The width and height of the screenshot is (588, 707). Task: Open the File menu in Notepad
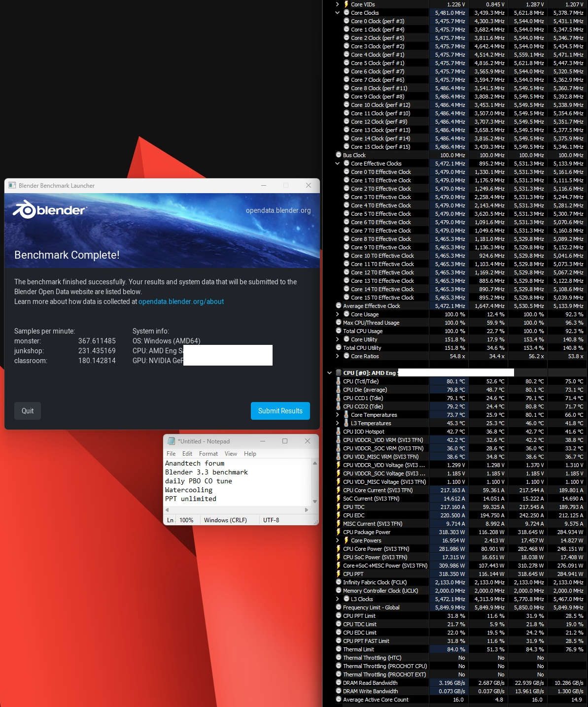pyautogui.click(x=171, y=453)
